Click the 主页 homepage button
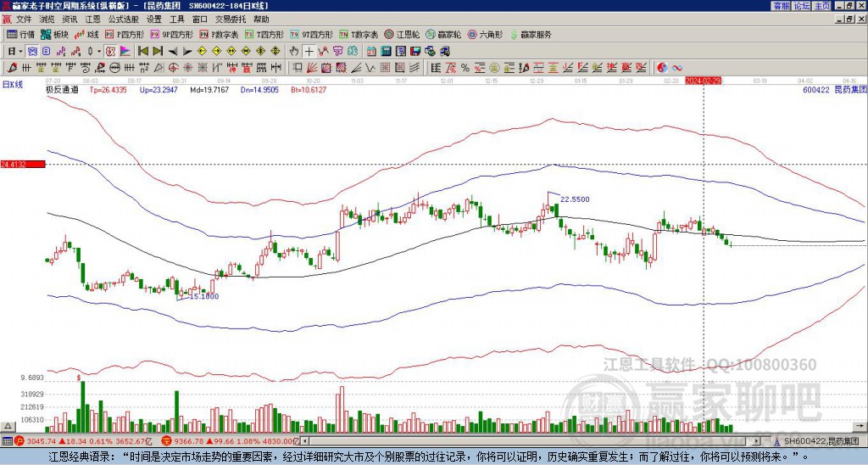Image resolution: width=868 pixels, height=465 pixels. point(821,6)
